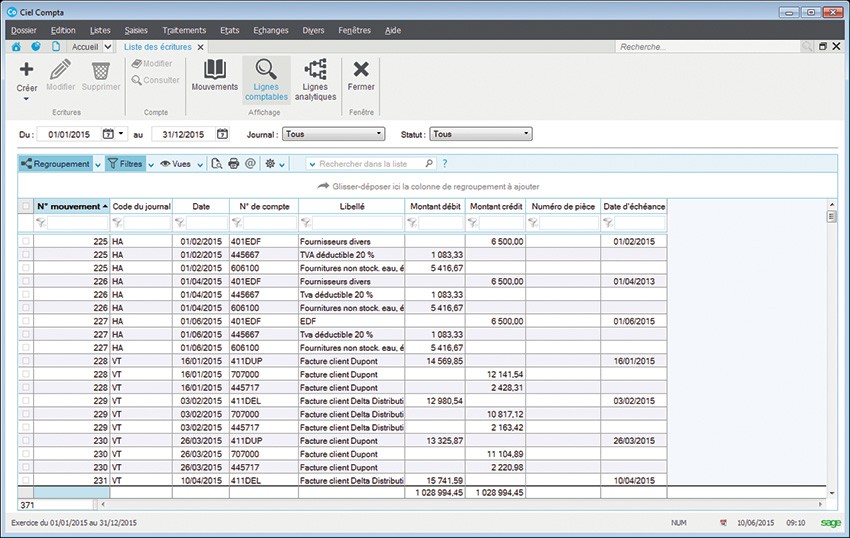This screenshot has width=850, height=538.
Task: Check the row checkbox for 411DUP movement 228
Action: click(26, 359)
